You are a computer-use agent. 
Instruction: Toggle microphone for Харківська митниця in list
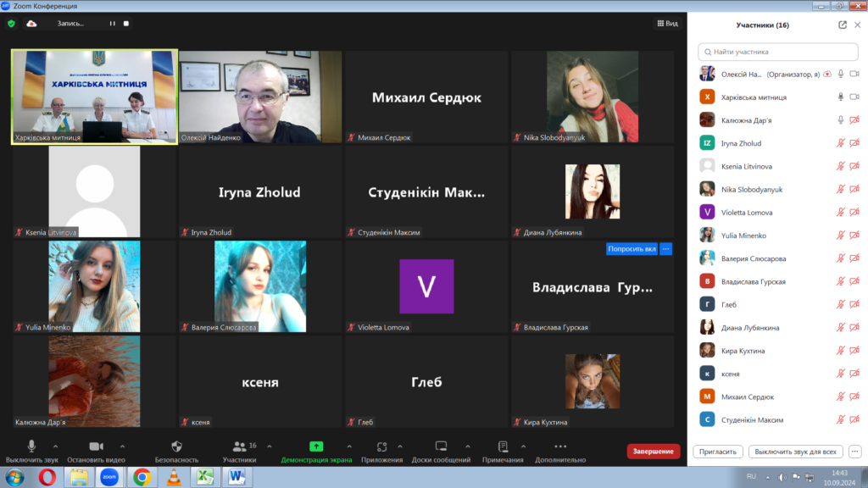pos(840,97)
